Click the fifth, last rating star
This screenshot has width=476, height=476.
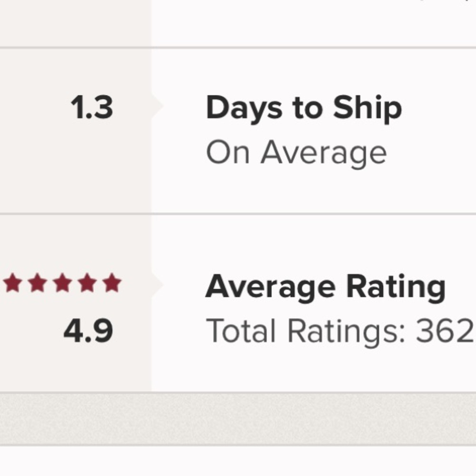click(112, 283)
